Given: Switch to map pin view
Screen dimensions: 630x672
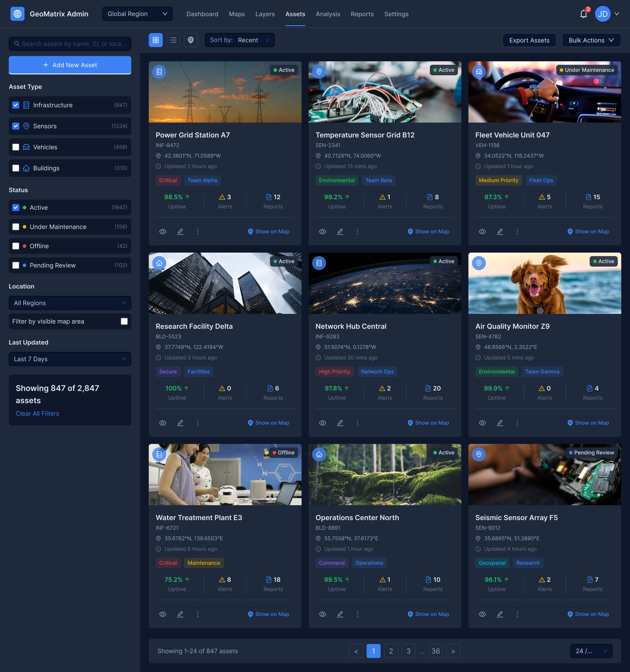Looking at the screenshot, I should pos(191,40).
